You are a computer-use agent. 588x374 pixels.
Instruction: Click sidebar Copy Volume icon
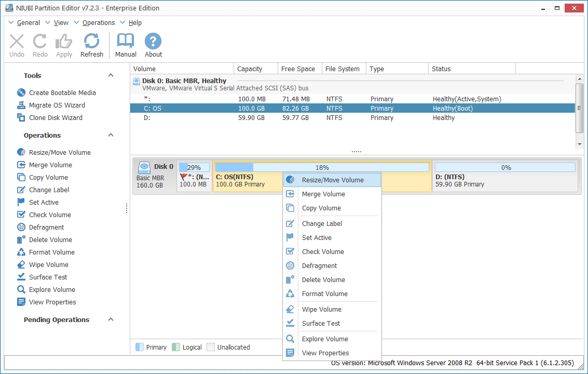click(21, 177)
